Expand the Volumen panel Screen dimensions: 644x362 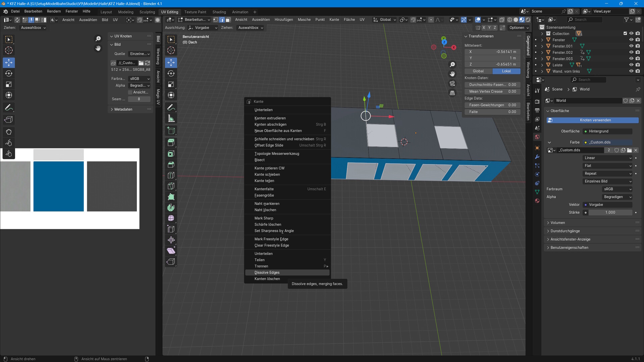pyautogui.click(x=558, y=223)
